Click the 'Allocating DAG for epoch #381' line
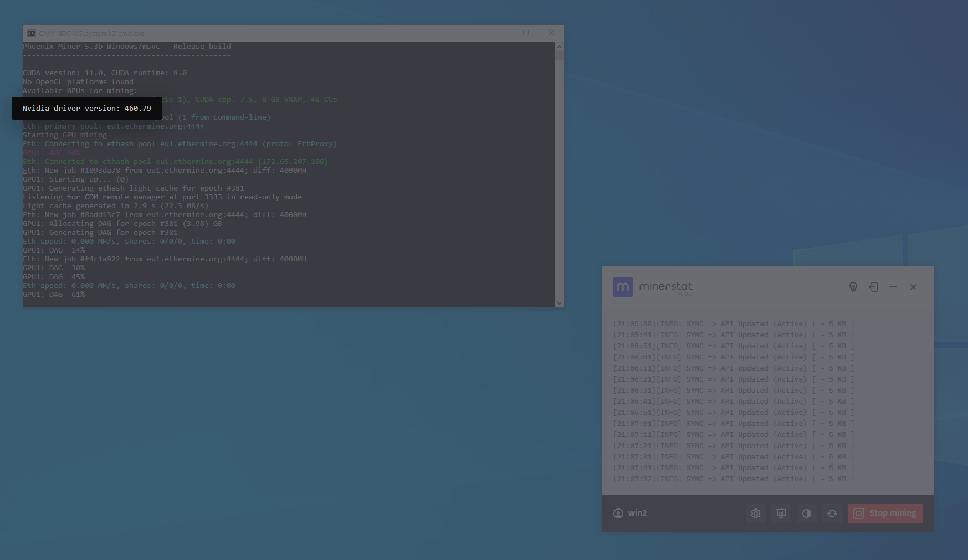968x560 pixels. coord(122,224)
